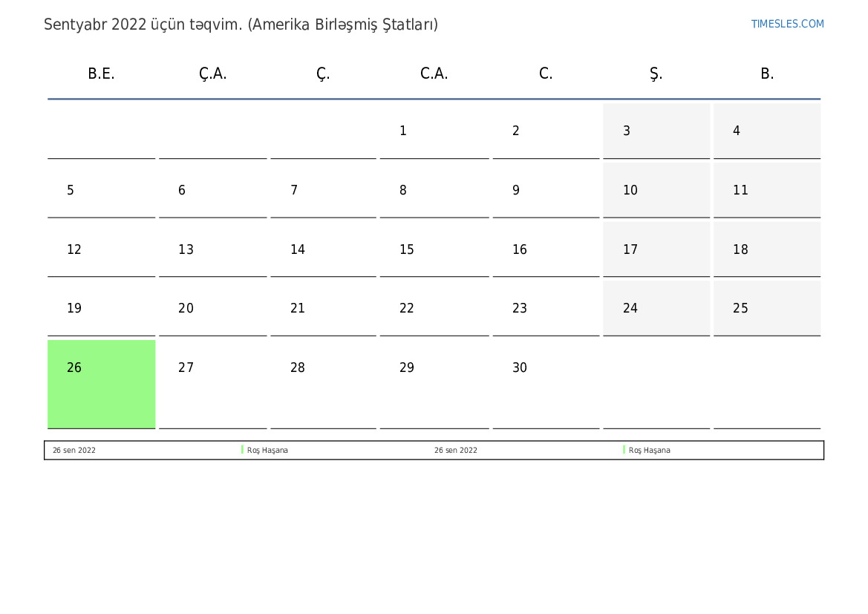Click on date 30 cell
Image resolution: width=868 pixels, height=614 pixels.
pos(545,383)
